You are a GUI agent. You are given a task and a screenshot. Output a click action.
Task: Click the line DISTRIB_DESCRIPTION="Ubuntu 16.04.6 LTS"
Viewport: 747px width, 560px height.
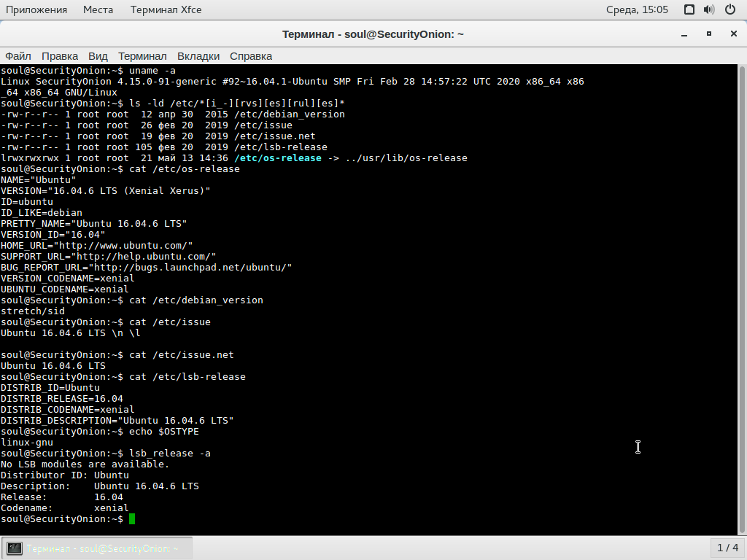click(x=117, y=421)
